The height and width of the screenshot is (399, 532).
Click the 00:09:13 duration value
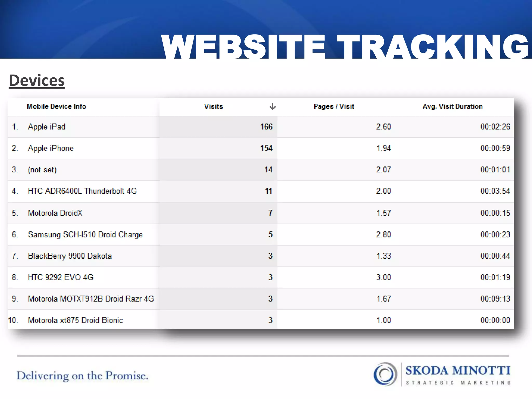pos(495,299)
